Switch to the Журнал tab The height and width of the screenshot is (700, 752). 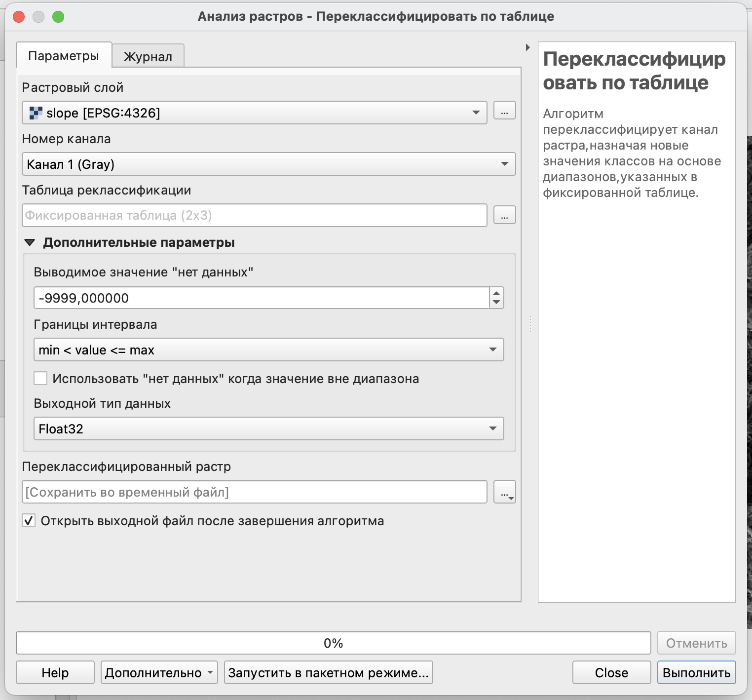pyautogui.click(x=148, y=56)
